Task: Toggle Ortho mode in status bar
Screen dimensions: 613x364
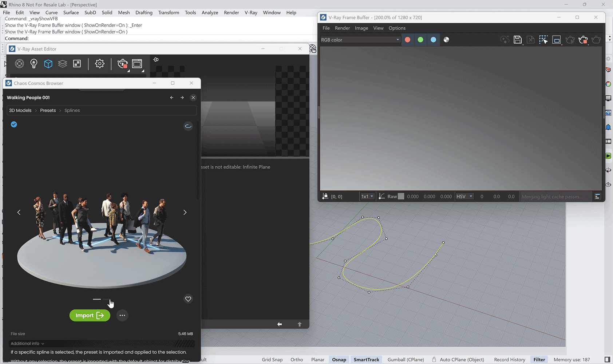Action: click(297, 360)
